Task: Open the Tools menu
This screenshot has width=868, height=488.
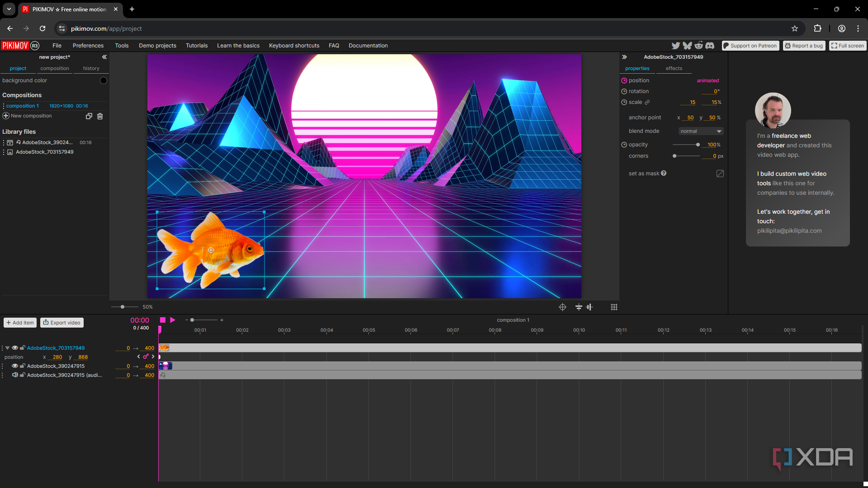Action: (x=122, y=46)
